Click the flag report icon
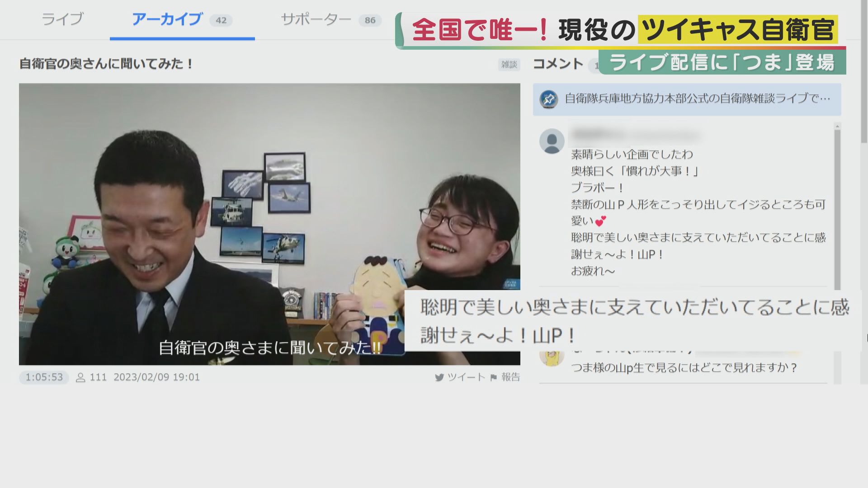The width and height of the screenshot is (868, 488). tap(494, 377)
